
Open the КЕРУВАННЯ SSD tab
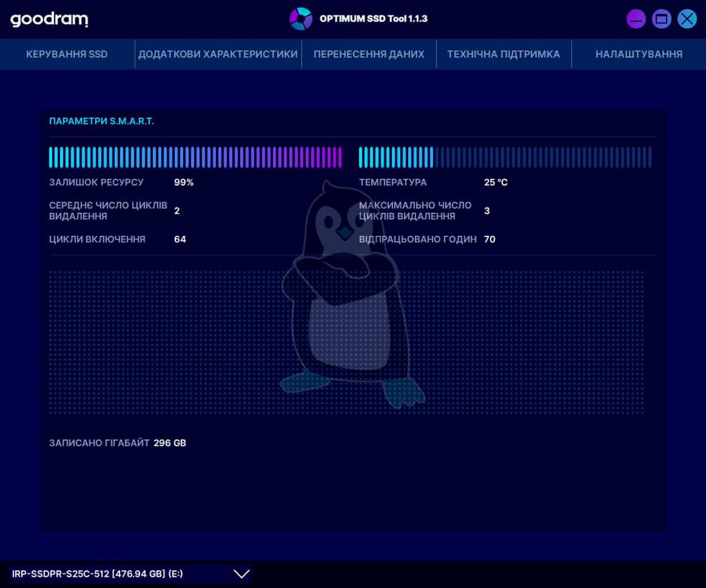point(67,54)
